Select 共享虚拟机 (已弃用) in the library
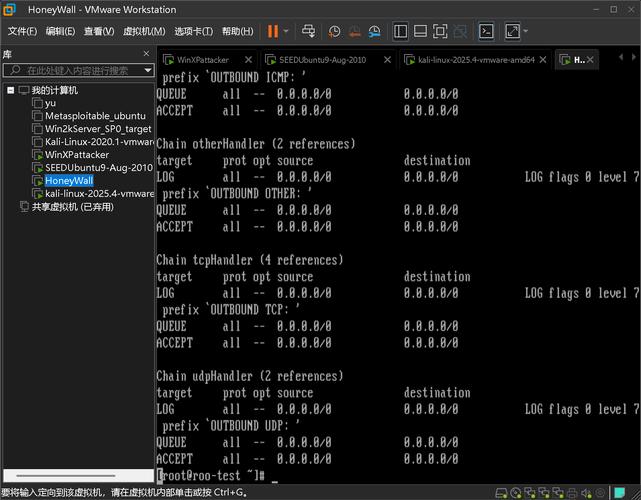The width and height of the screenshot is (641, 500). click(73, 207)
